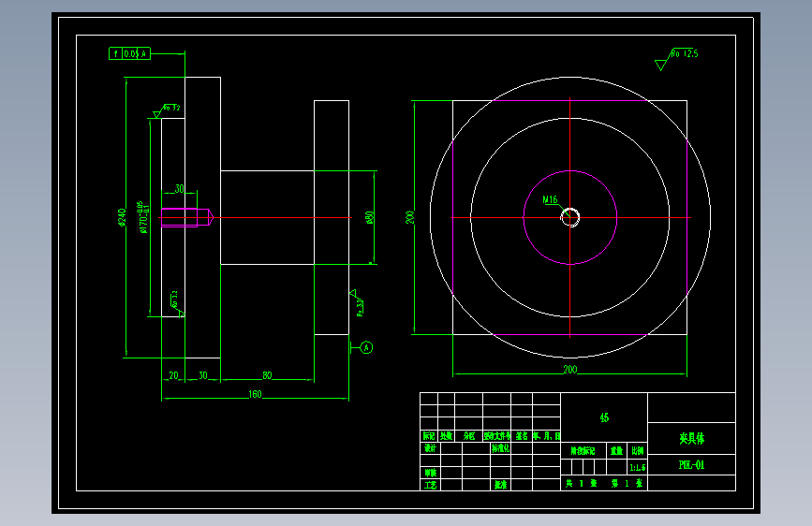
Task: Select the 比例 scale header cell
Action: point(638,451)
